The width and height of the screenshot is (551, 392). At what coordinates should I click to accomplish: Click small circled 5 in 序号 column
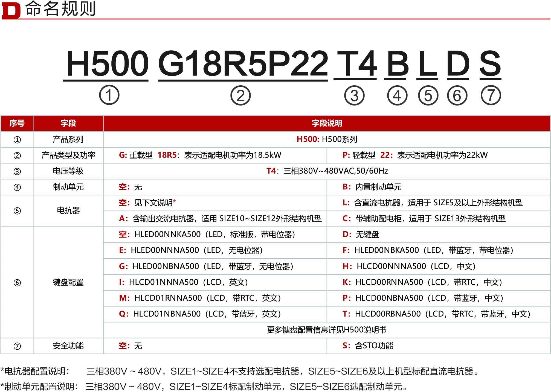[17, 211]
